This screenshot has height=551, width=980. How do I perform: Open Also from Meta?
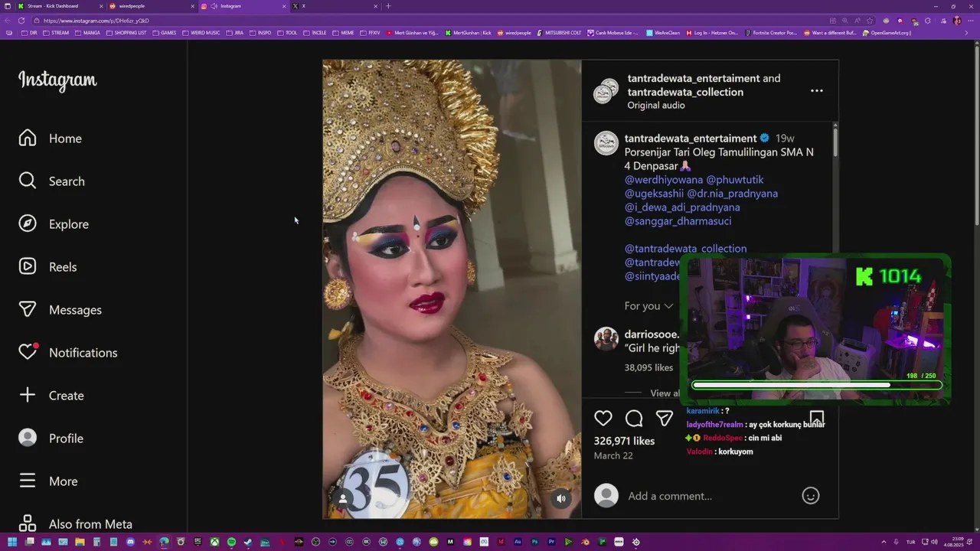coord(75,524)
